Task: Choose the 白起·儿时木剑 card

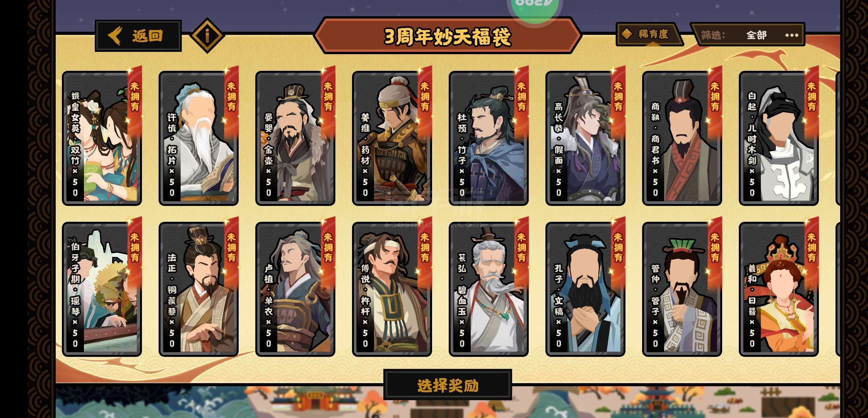Action: pyautogui.click(x=779, y=138)
